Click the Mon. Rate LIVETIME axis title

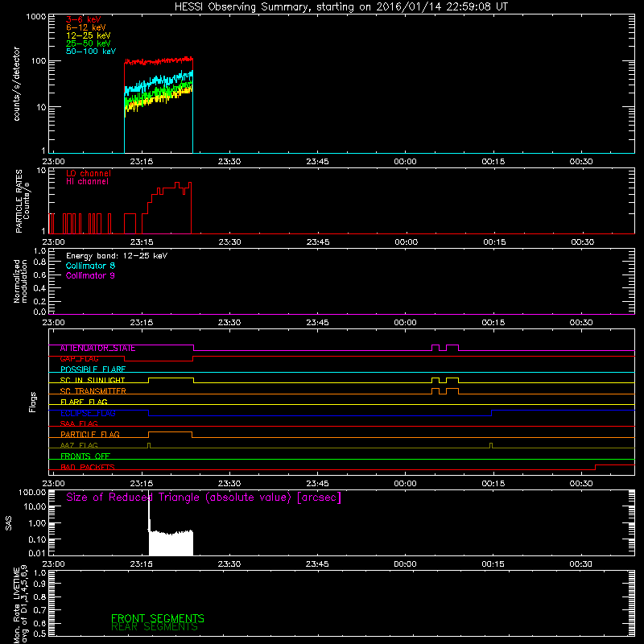pyautogui.click(x=20, y=605)
